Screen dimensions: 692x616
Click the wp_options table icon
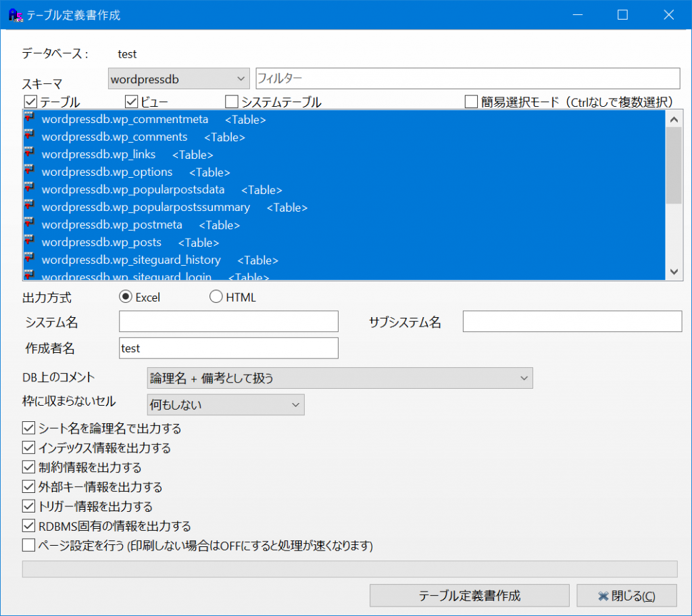point(29,170)
